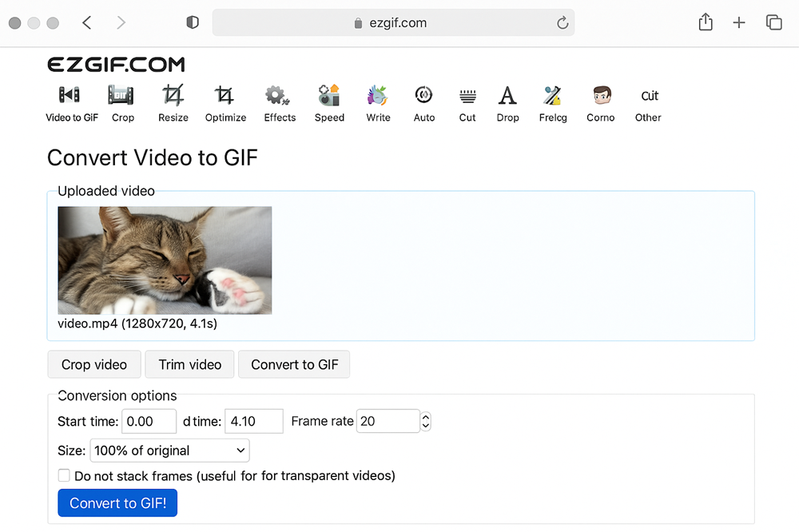The image size is (799, 532).
Task: Click the uploaded cat video thumbnail
Action: tap(165, 260)
